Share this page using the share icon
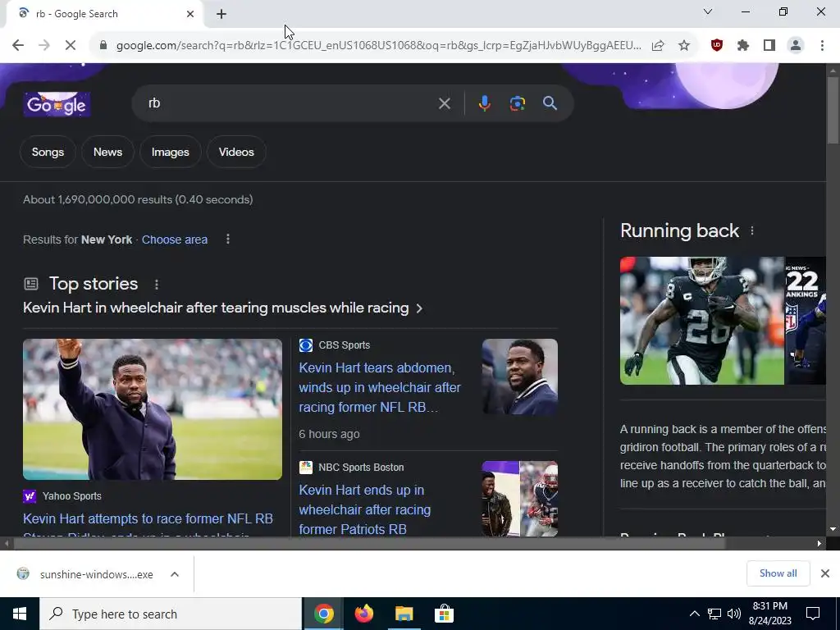The image size is (840, 630). pos(658,46)
